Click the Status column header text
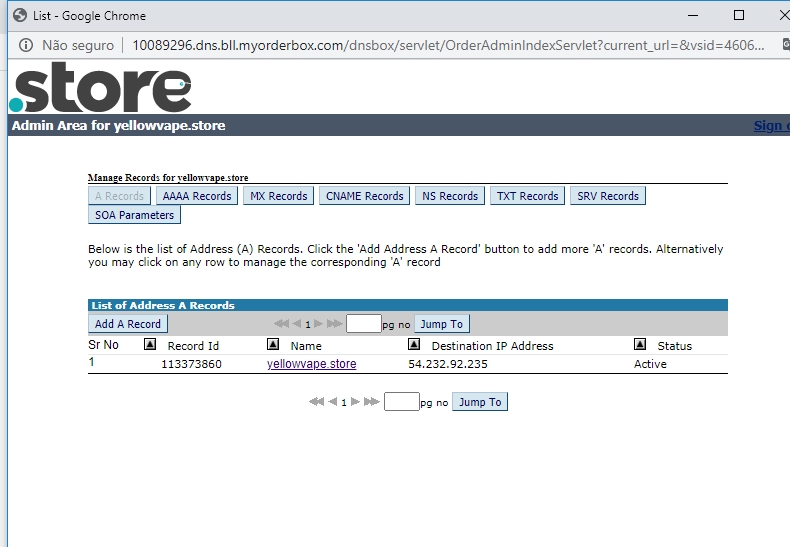The height and width of the screenshot is (547, 790). [675, 346]
